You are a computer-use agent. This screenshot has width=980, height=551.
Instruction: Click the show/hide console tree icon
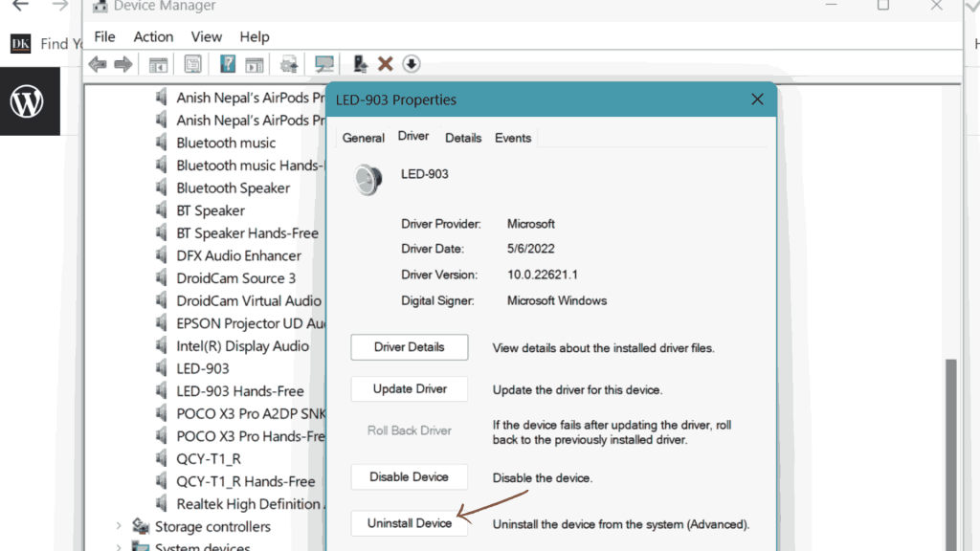[158, 64]
